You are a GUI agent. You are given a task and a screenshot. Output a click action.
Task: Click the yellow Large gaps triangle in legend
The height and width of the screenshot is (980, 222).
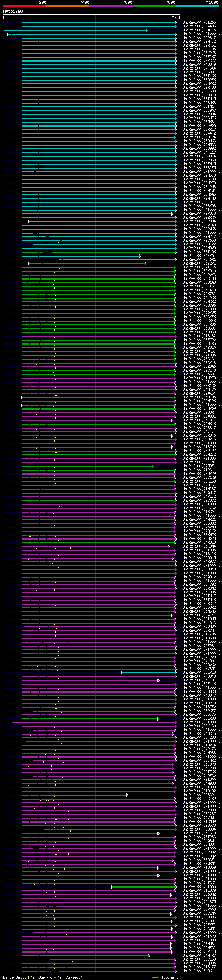28,977
